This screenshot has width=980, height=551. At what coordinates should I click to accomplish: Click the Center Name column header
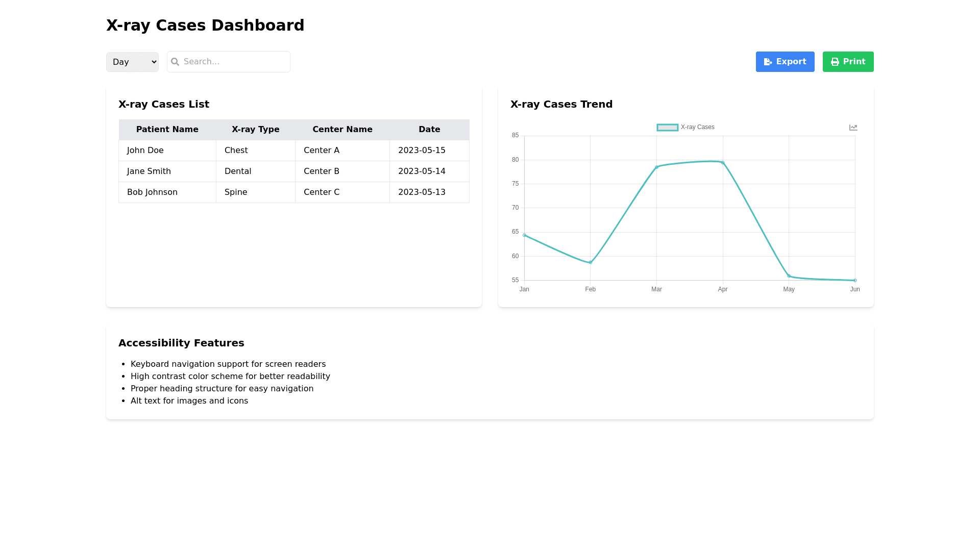[342, 130]
